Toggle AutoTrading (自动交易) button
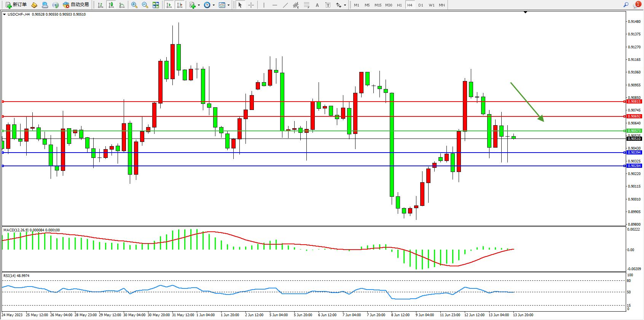 (76, 5)
